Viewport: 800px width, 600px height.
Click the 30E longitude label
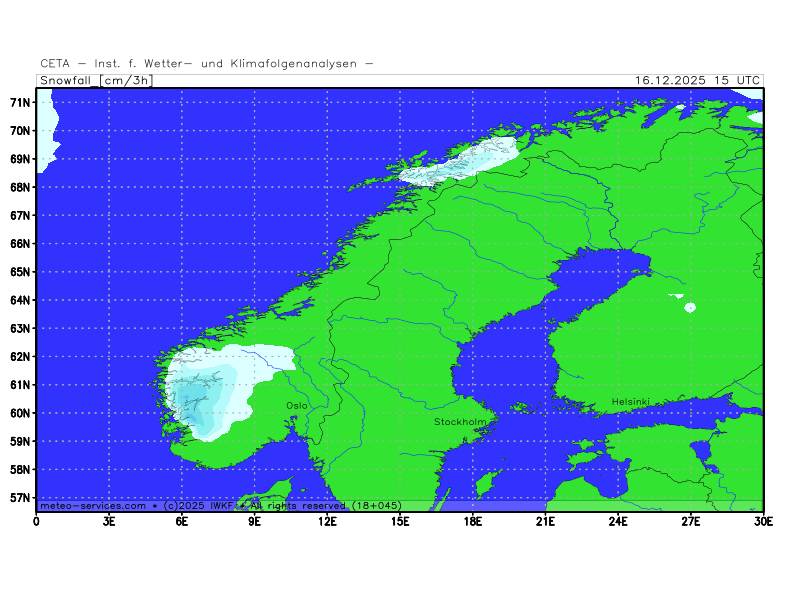(763, 520)
